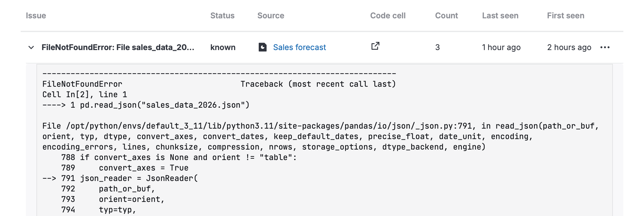The width and height of the screenshot is (644, 216).
Task: Select the Status column header
Action: point(222,15)
